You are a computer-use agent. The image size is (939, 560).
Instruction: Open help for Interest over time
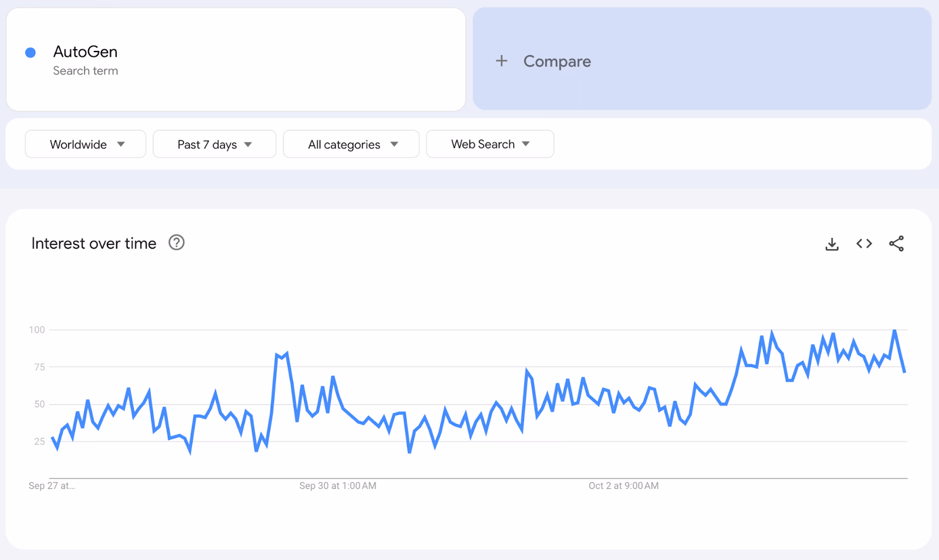click(176, 242)
